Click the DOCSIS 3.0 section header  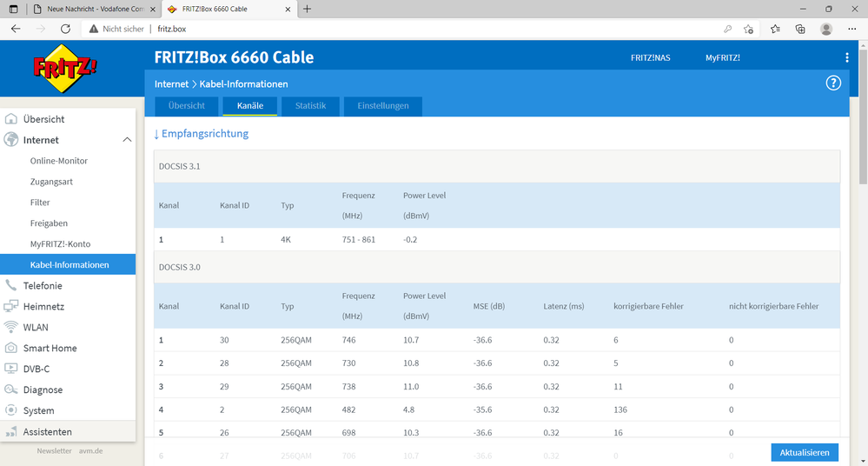pos(496,267)
